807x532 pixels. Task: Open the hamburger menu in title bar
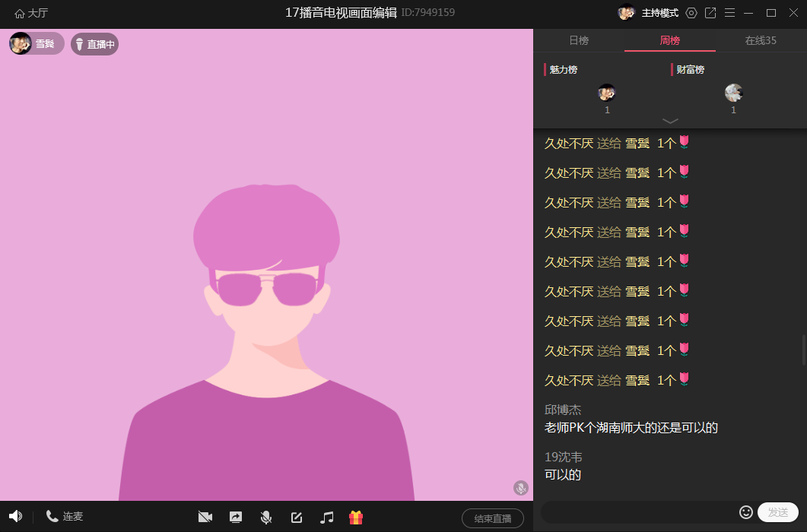tap(729, 13)
